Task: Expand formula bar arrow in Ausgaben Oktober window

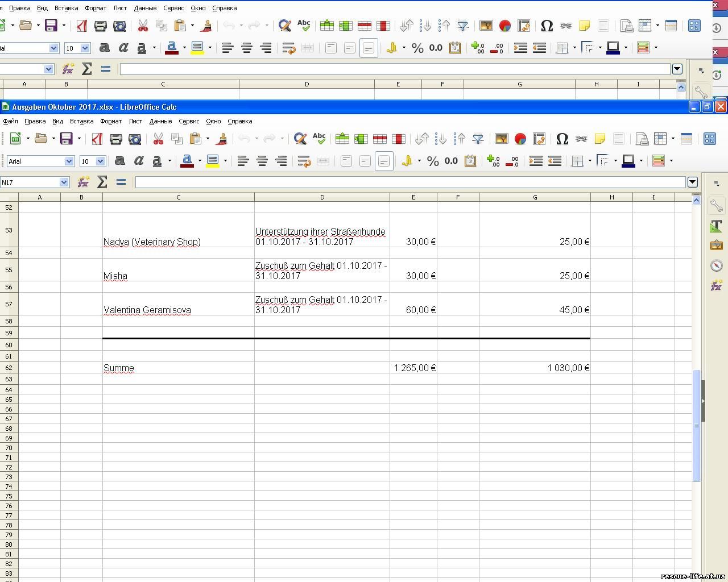Action: [692, 182]
